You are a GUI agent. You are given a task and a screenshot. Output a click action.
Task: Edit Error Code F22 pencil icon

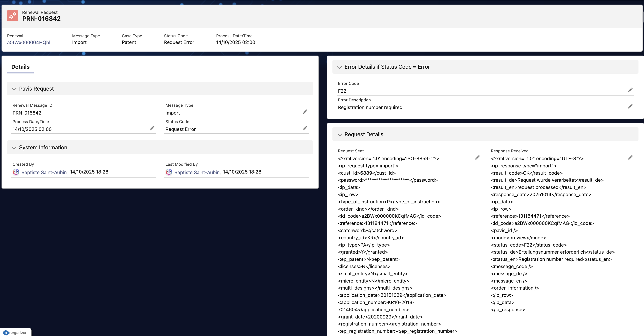(630, 90)
